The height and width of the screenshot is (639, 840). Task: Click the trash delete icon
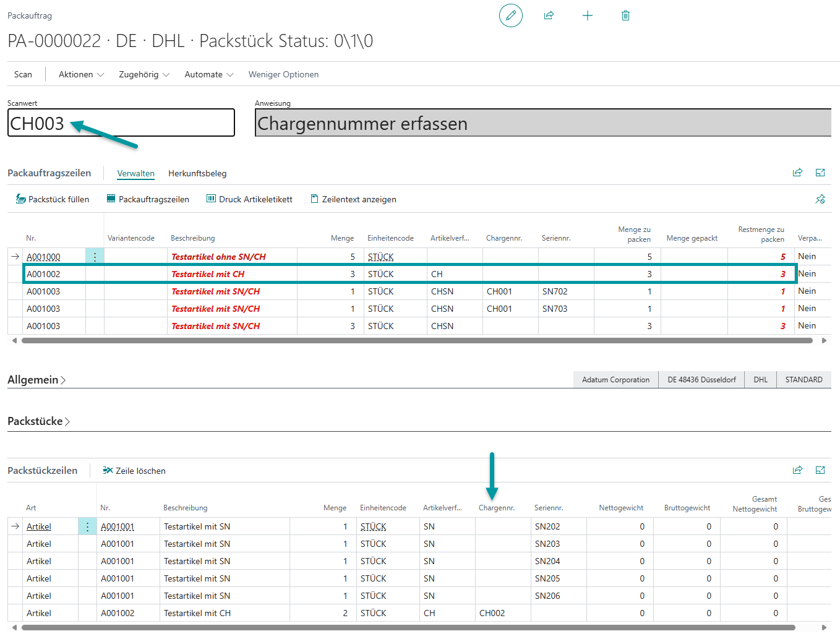pos(625,15)
